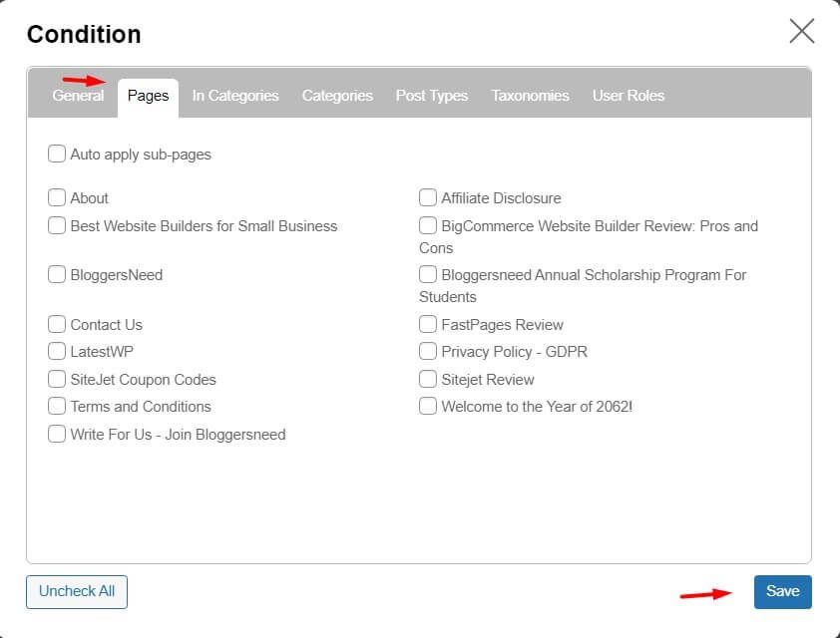Close the Condition dialog
Image resolution: width=840 pixels, height=638 pixels.
pyautogui.click(x=801, y=31)
